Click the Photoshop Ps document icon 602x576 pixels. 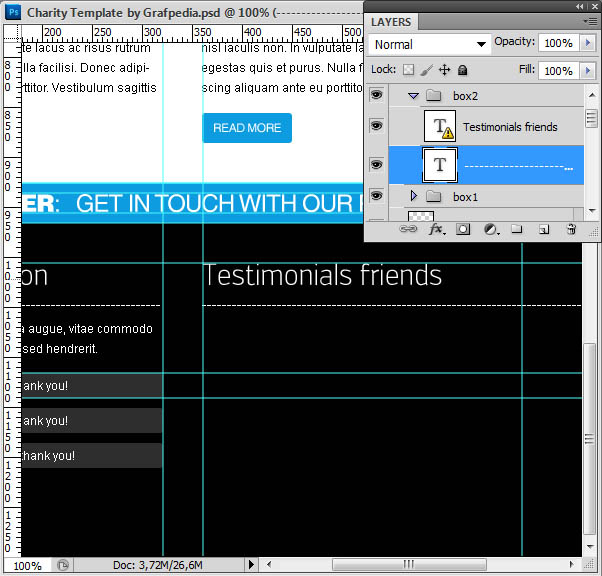pos(13,12)
